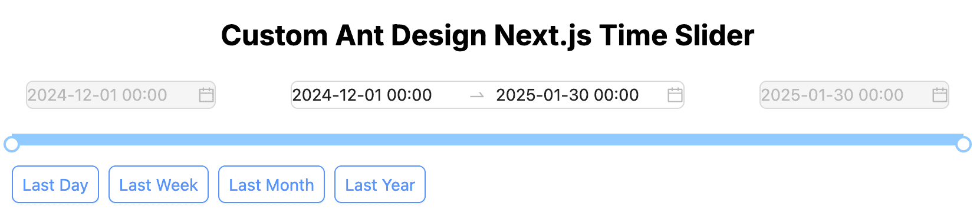Select the right slider handle
980x219 pixels.
click(963, 144)
